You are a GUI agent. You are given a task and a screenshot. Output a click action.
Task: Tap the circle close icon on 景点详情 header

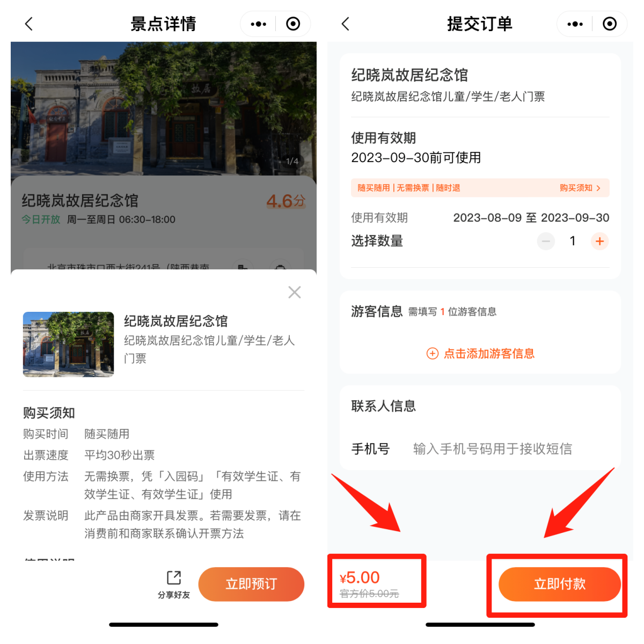tap(293, 24)
